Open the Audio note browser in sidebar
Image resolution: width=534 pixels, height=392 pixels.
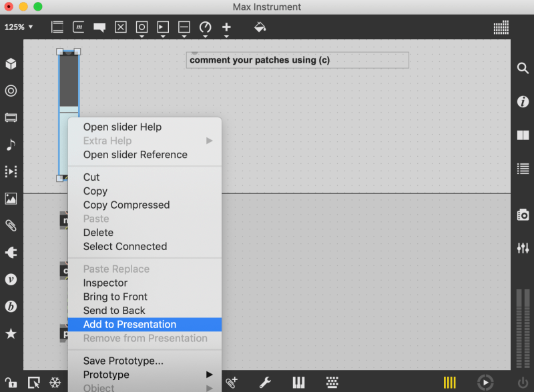(x=11, y=145)
